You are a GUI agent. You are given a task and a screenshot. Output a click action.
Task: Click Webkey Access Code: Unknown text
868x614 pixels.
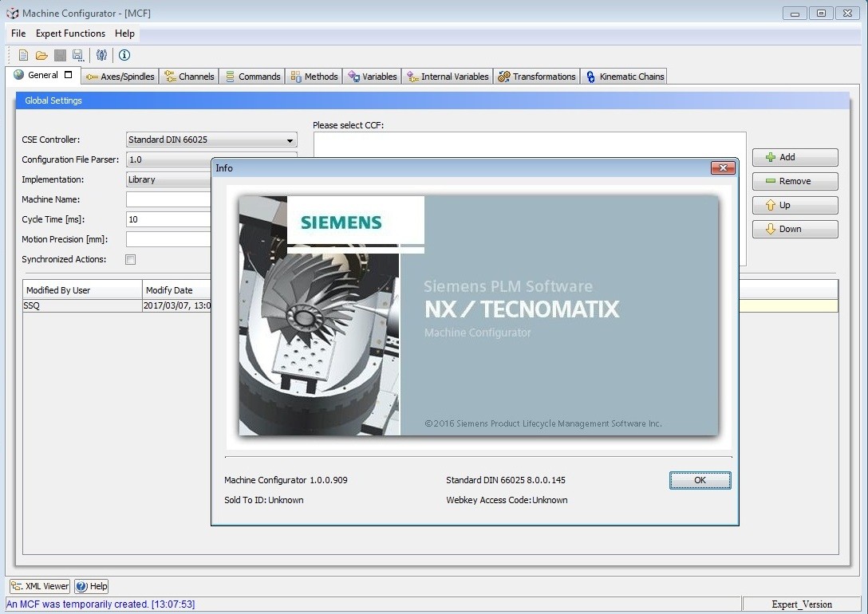(507, 500)
